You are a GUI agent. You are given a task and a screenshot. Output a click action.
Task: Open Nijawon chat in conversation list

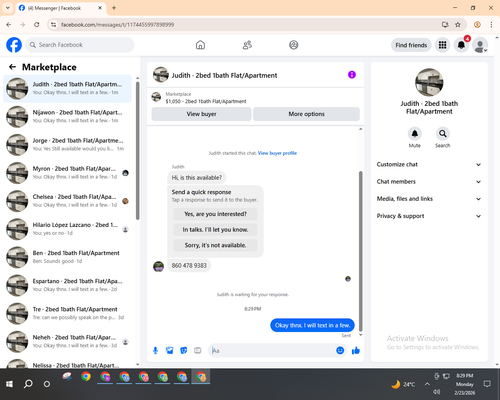[x=67, y=117]
